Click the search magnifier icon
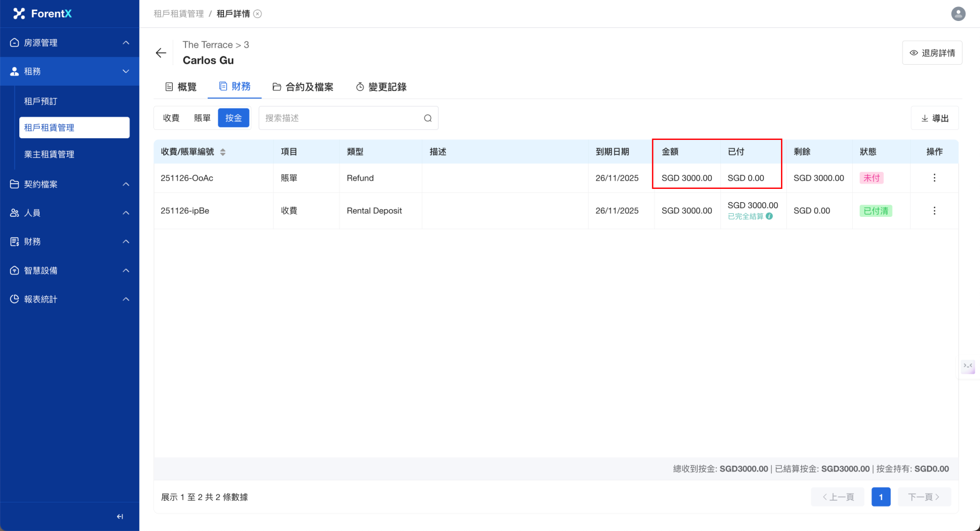Screen dimensions: 980x531 (x=428, y=118)
